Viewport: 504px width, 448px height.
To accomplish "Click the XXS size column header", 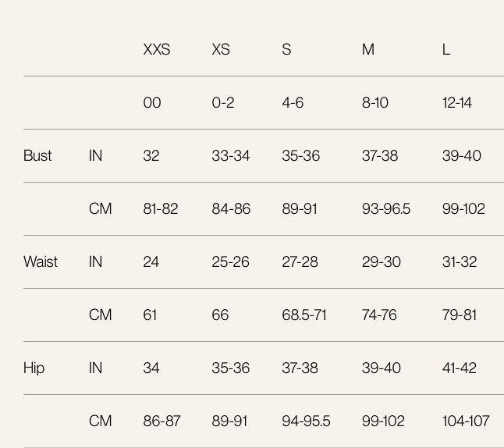I will point(157,49).
